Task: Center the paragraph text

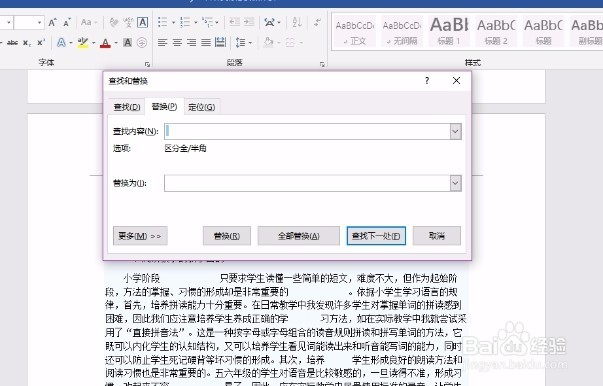Action: click(177, 42)
